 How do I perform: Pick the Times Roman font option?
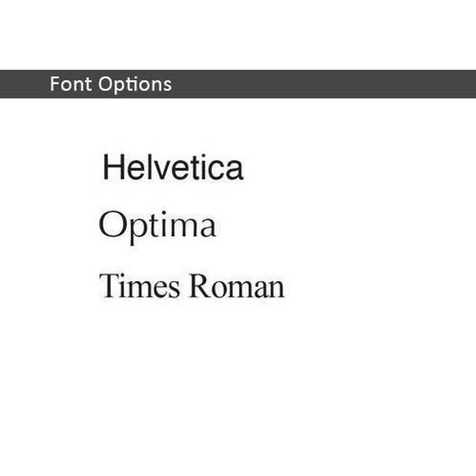tap(192, 286)
